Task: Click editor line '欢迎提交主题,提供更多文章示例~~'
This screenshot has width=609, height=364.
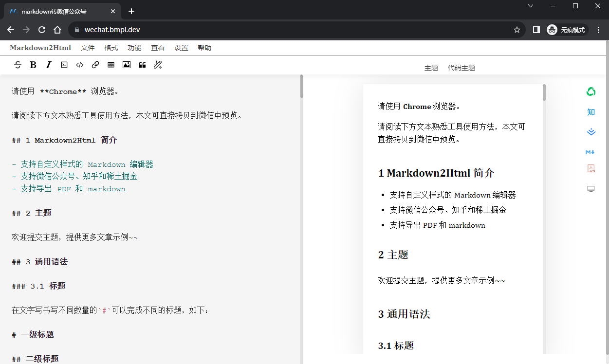Action: click(x=75, y=237)
